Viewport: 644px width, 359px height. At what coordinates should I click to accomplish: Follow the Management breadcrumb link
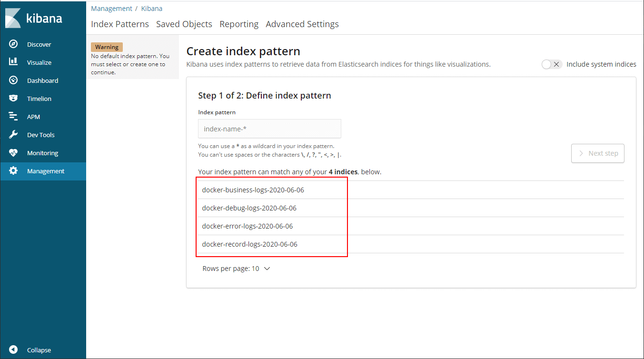[111, 9]
